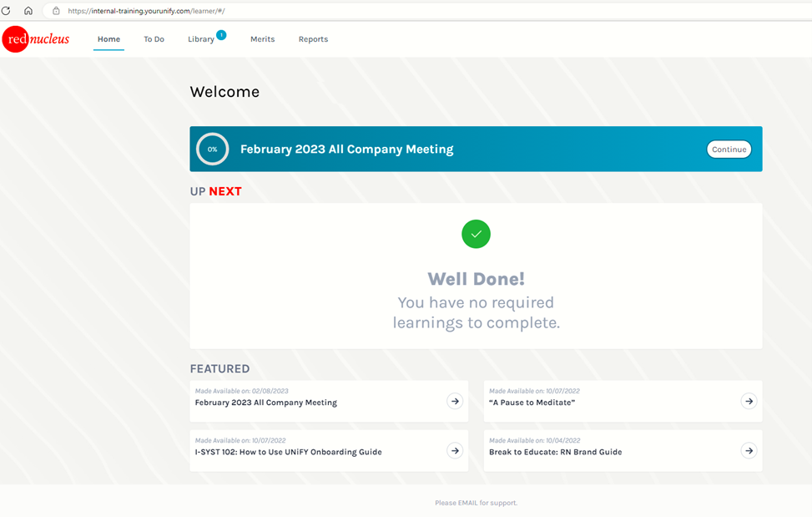The image size is (812, 517).
Task: Open the Reports section
Action: pos(313,38)
